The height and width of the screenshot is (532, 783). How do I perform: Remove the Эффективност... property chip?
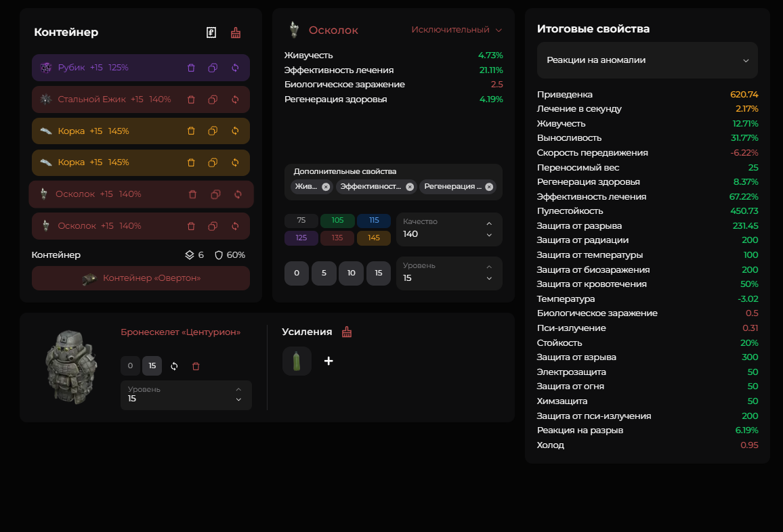(x=410, y=187)
